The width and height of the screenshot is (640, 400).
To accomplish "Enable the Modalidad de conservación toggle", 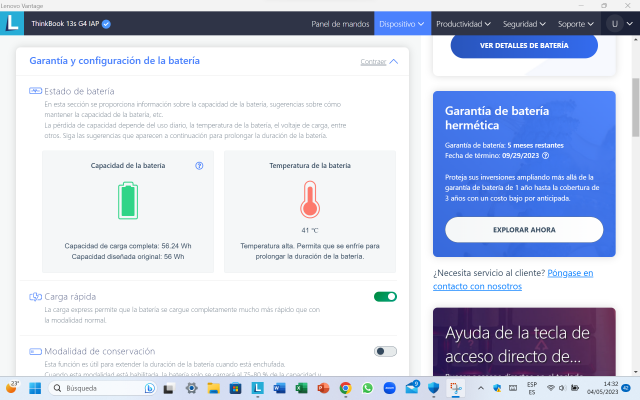I will [385, 351].
